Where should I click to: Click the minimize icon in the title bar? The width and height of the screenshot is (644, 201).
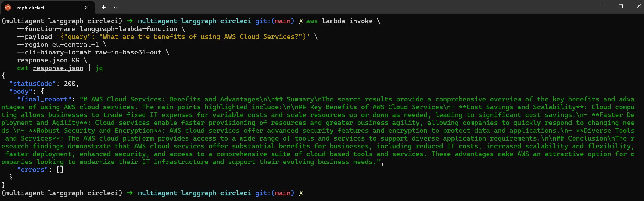(x=603, y=6)
